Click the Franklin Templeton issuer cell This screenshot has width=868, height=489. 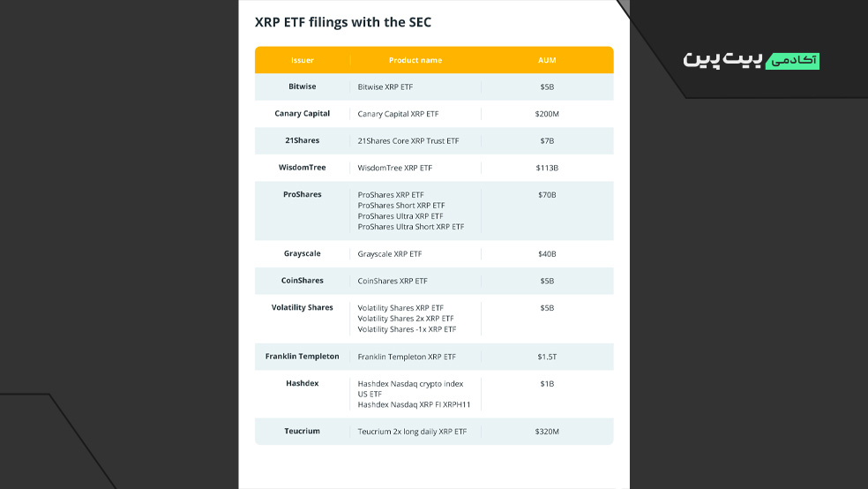click(303, 357)
